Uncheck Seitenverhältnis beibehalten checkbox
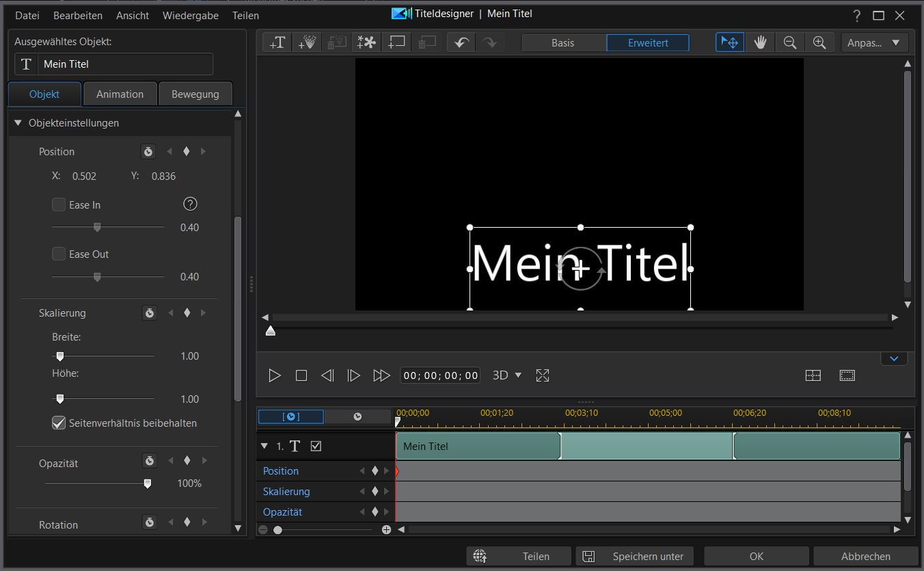Screen dimensions: 924x571 (59, 423)
